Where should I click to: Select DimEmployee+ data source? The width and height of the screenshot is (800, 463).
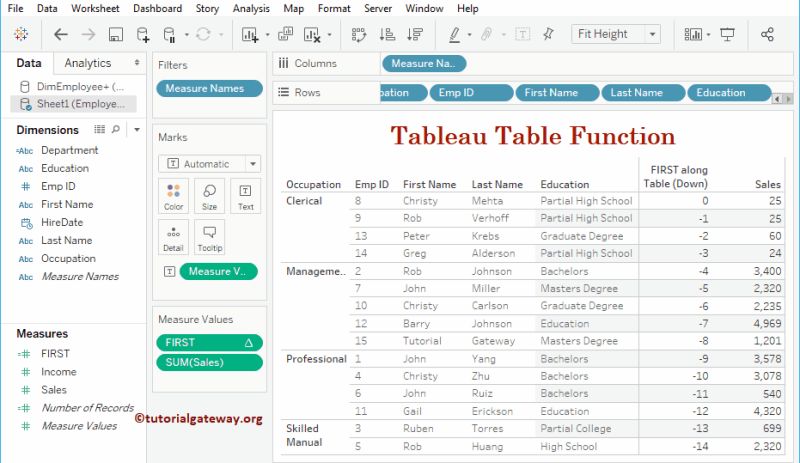[73, 86]
